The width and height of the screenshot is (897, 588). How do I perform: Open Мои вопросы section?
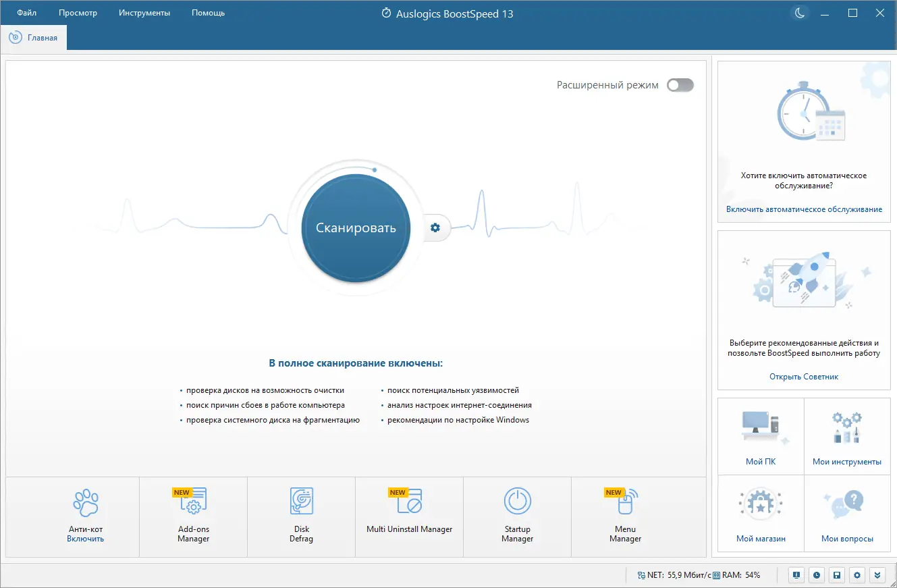pos(848,513)
